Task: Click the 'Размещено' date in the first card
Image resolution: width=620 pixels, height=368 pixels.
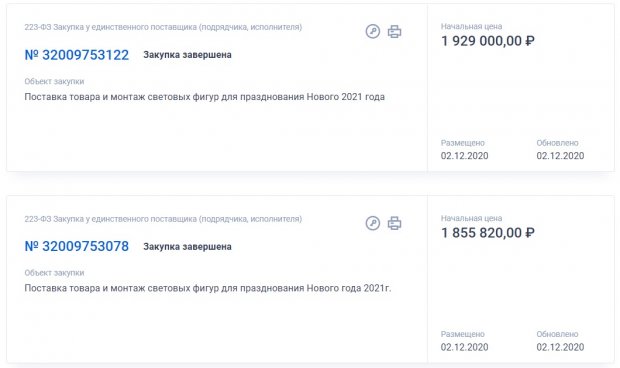Action: [465, 156]
